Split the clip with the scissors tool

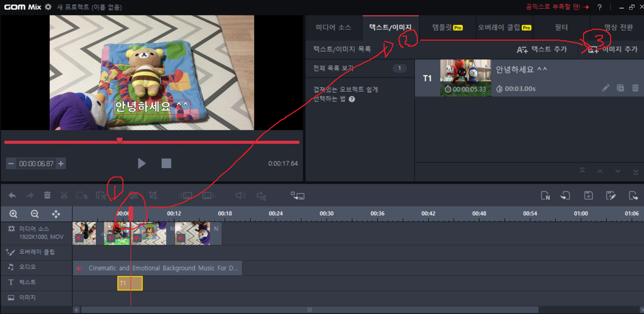[x=64, y=195]
